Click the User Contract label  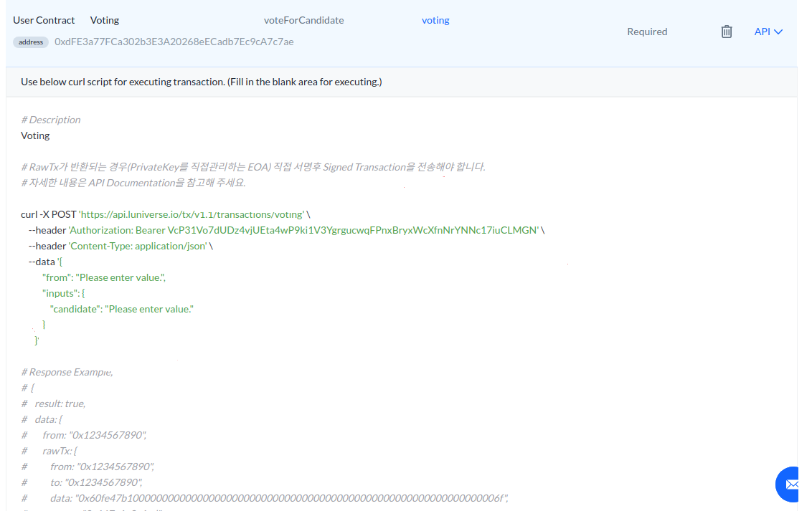pyautogui.click(x=44, y=20)
